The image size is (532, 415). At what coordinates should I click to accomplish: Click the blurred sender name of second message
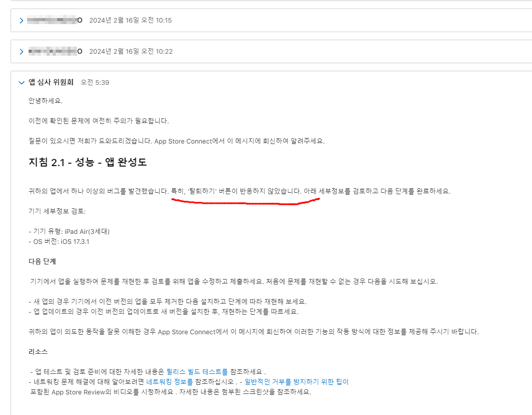click(55, 51)
